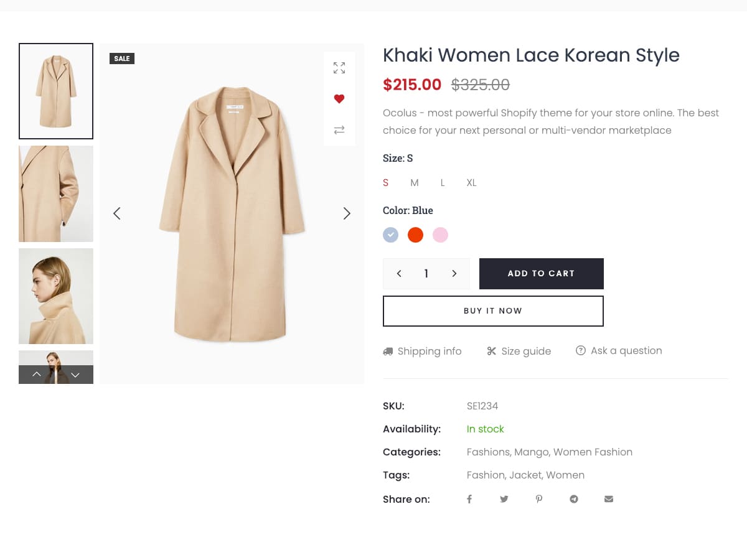Share on Twitter icon
Image resolution: width=747 pixels, height=560 pixels.
tap(504, 499)
